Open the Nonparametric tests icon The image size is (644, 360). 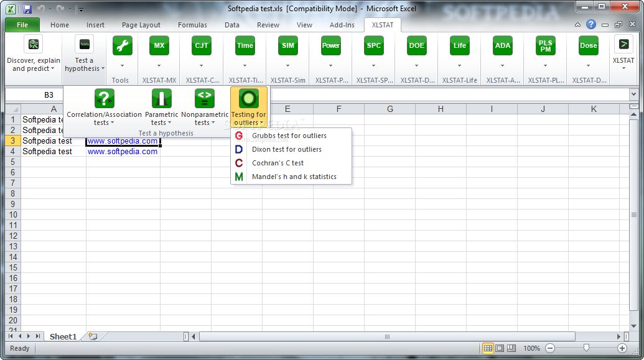pos(205,98)
